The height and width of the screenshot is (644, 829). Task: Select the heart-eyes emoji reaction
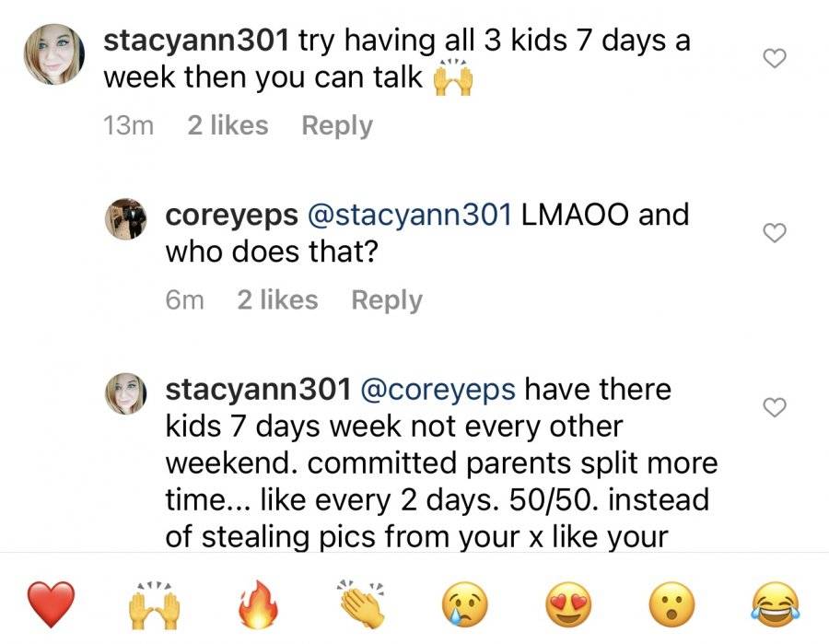(x=568, y=604)
